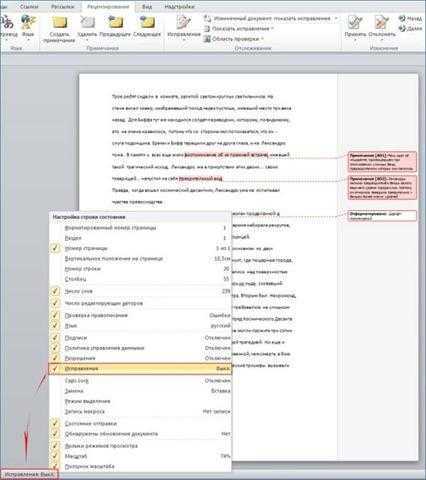Uncheck Масштаб status bar option
Image resolution: width=426 pixels, height=480 pixels.
140,456
